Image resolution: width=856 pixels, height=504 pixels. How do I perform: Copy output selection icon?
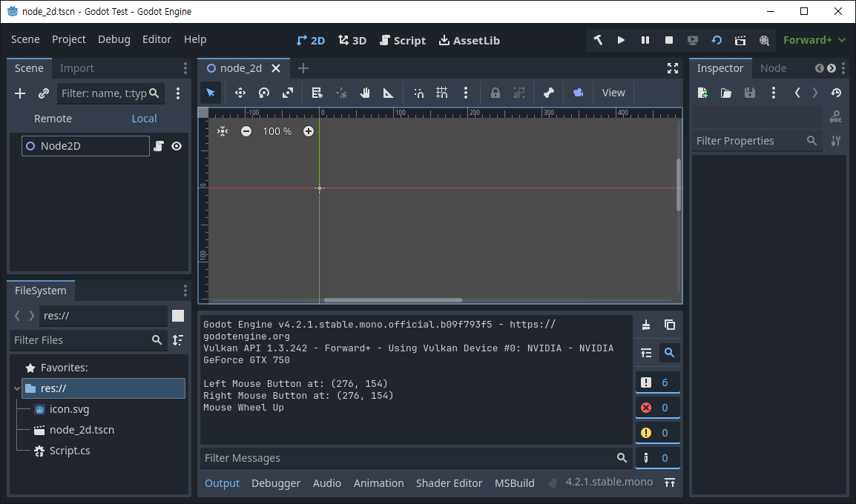(670, 325)
